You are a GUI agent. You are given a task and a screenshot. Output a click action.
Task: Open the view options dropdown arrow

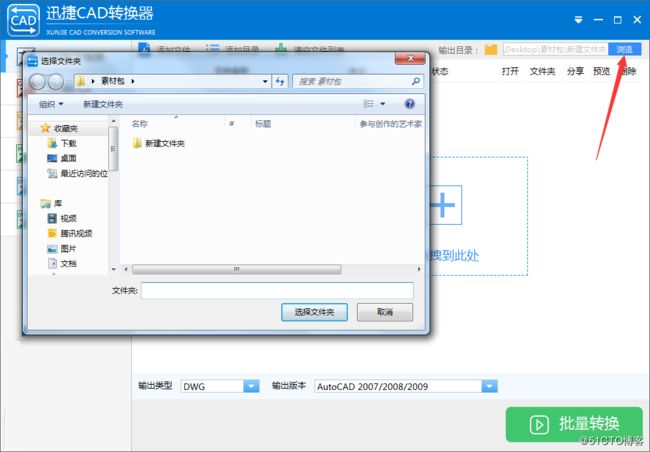pos(383,104)
